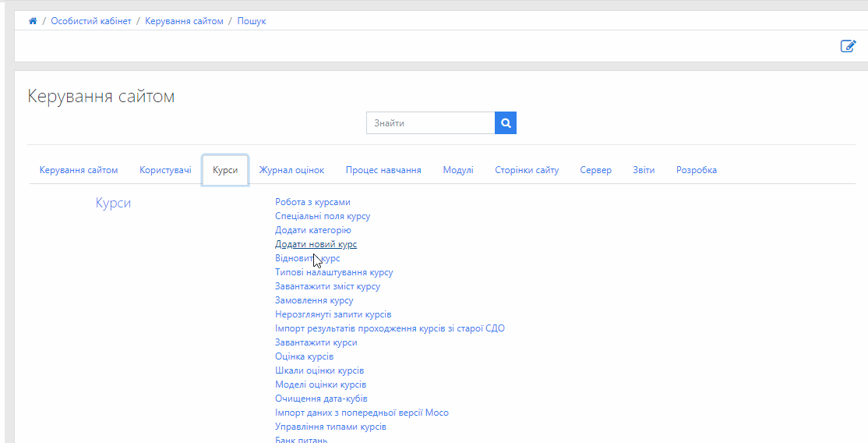The height and width of the screenshot is (443, 868).
Task: Open Оцінка курсів link
Action: [305, 356]
